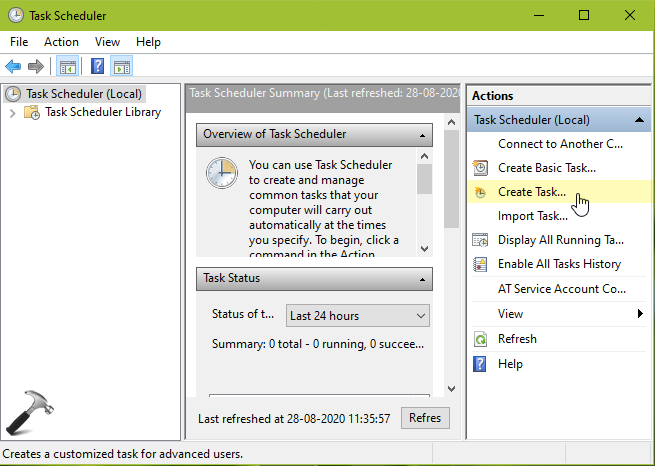Click the center pane vertical scrollbar thumb

coord(451,179)
